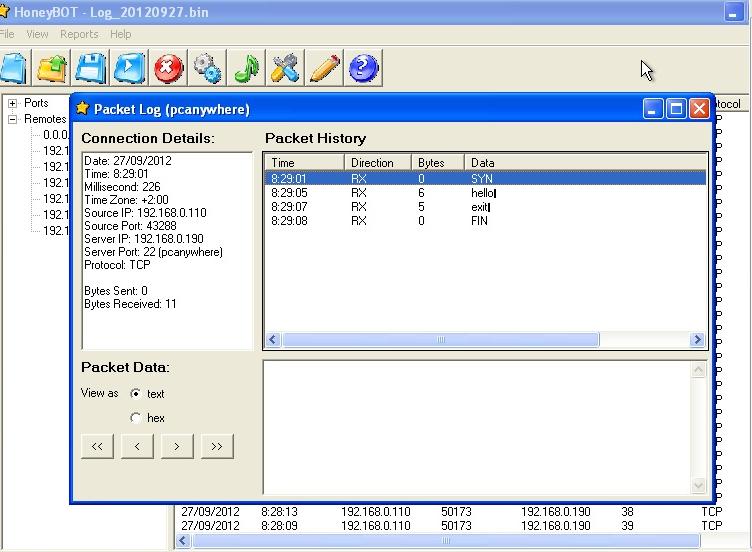Click the blue play start icon
This screenshot has height=552, width=752.
[x=130, y=68]
